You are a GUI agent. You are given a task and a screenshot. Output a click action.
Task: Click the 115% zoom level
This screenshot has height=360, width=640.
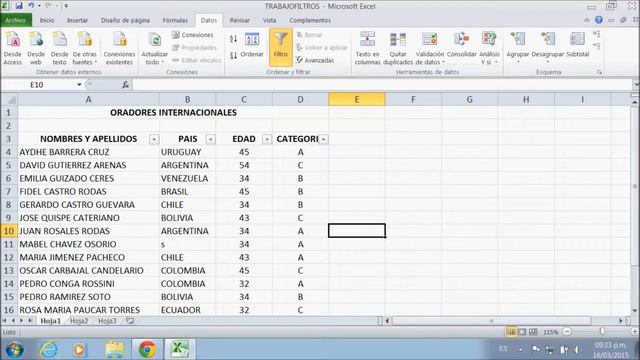pyautogui.click(x=550, y=332)
